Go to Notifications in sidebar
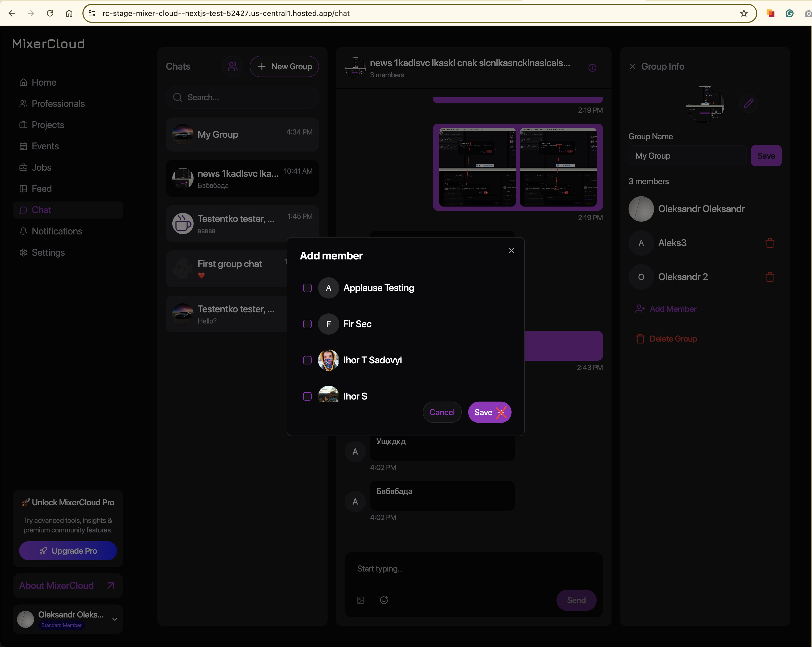 tap(57, 231)
